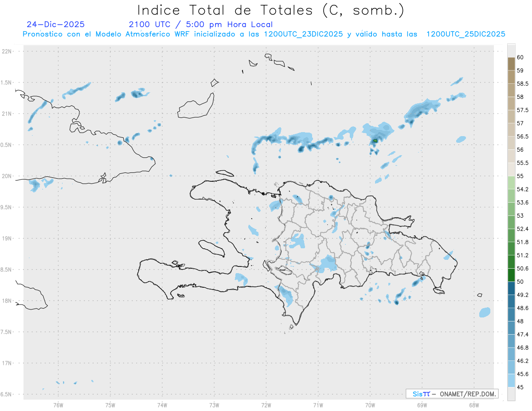This screenshot has width=532, height=411.
Task: Click the colorbar label '53.6'
Action: pyautogui.click(x=522, y=202)
